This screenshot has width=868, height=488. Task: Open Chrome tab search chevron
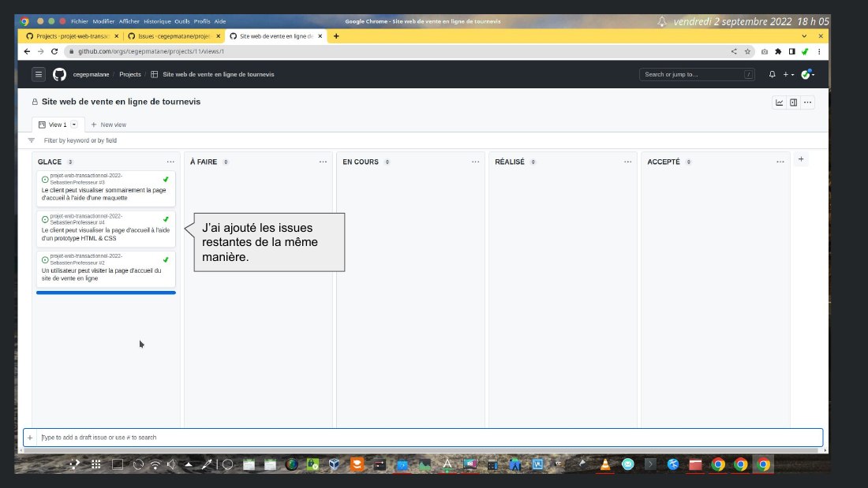(x=804, y=36)
